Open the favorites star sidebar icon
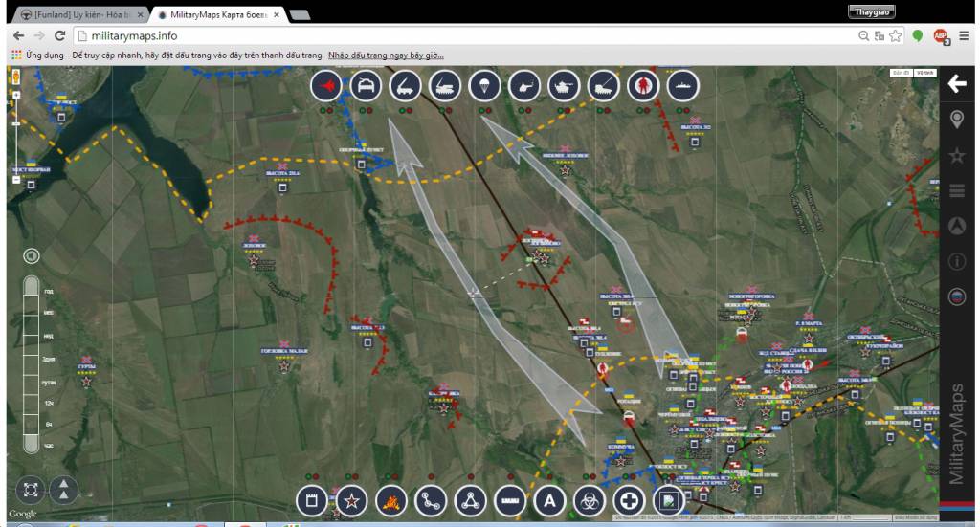The height and width of the screenshot is (527, 980). (957, 156)
